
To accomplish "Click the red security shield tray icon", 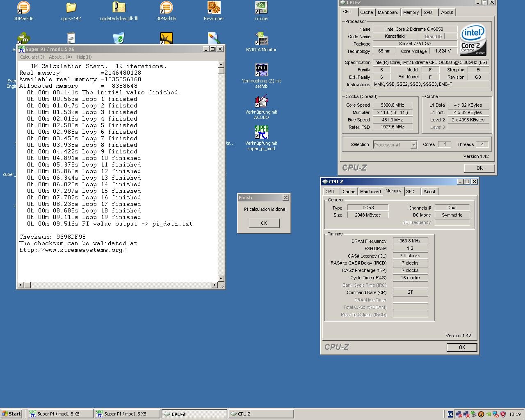I will point(503,414).
